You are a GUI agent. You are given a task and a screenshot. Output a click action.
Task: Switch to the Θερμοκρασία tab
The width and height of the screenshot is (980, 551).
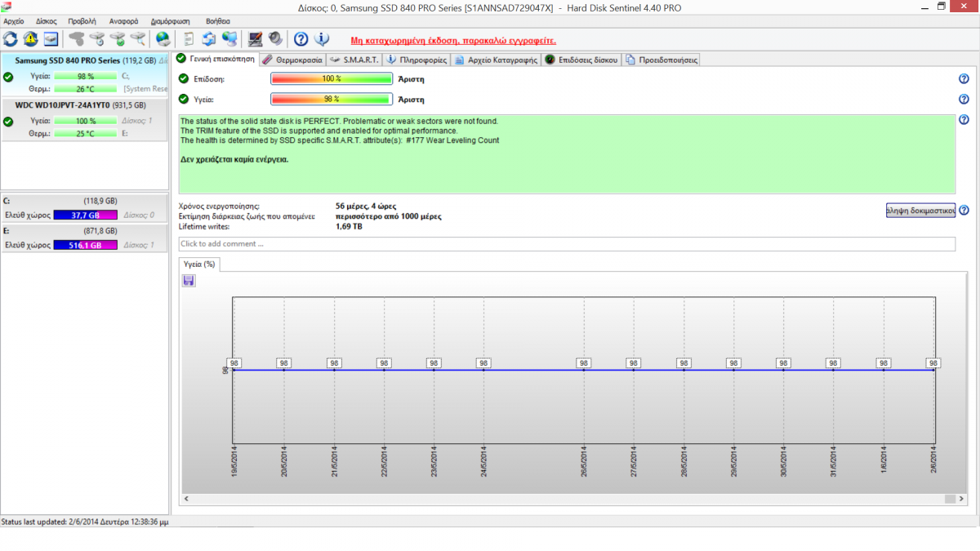(293, 60)
